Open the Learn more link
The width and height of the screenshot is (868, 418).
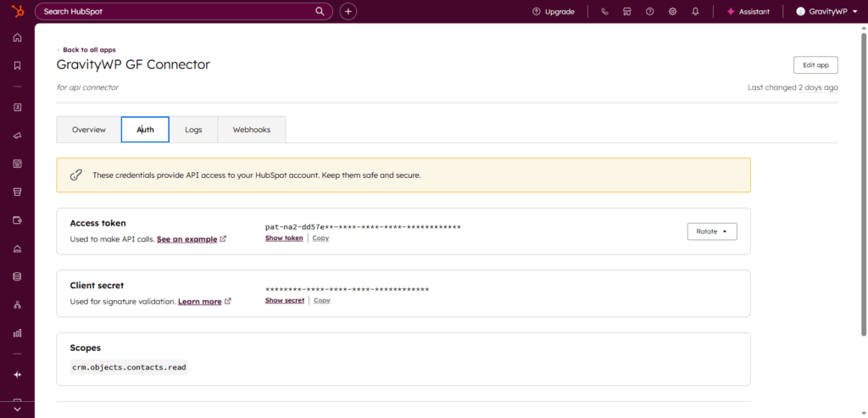pyautogui.click(x=199, y=302)
